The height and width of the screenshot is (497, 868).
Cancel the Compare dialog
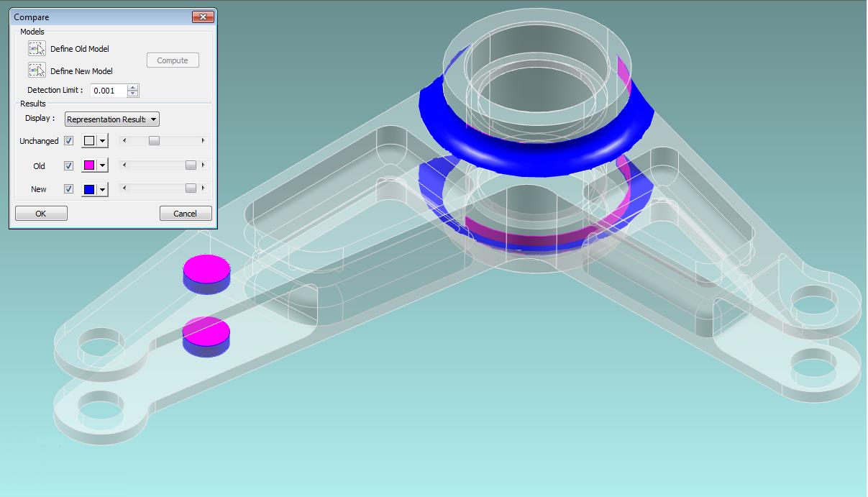coord(186,213)
